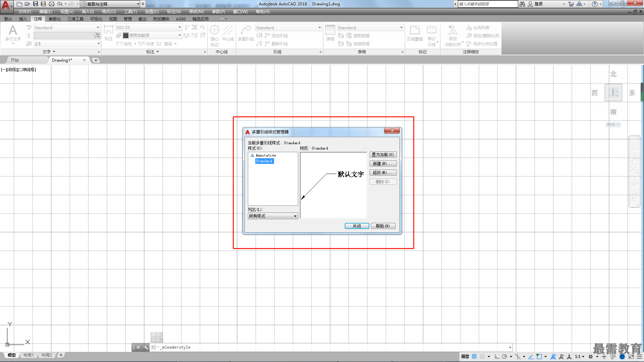Viewport: 644px width, 362px height.
Task: Open the 1:1 annotation scale dropdown
Action: point(580,357)
